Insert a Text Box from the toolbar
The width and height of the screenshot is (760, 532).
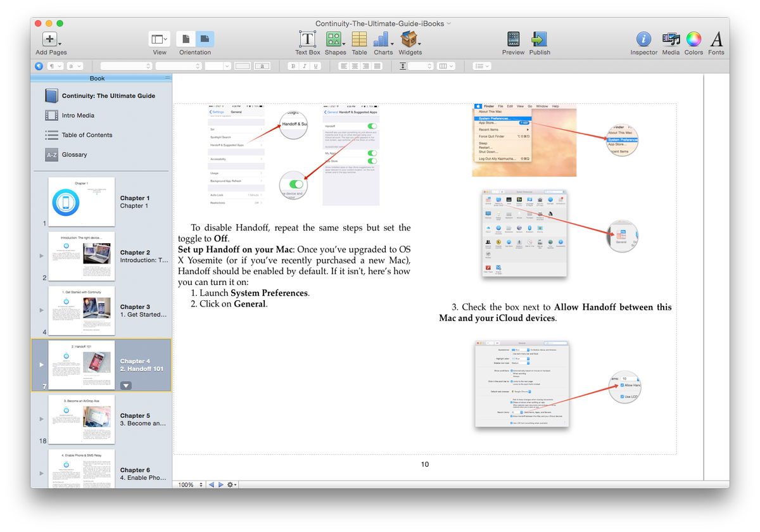point(307,39)
